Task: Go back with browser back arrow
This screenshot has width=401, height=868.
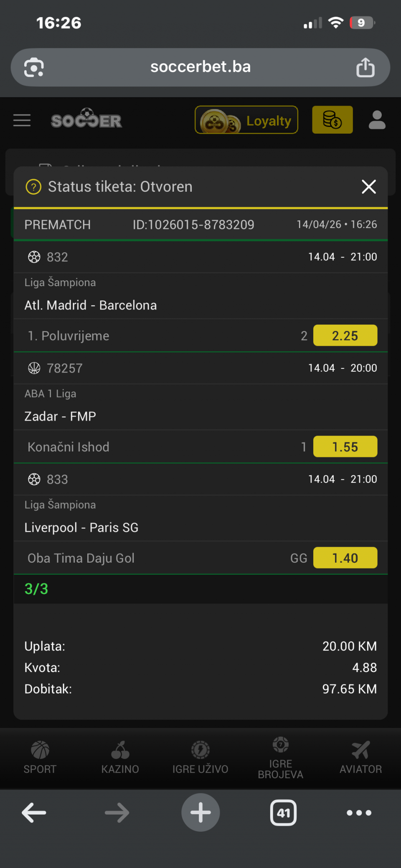Action: (x=34, y=813)
